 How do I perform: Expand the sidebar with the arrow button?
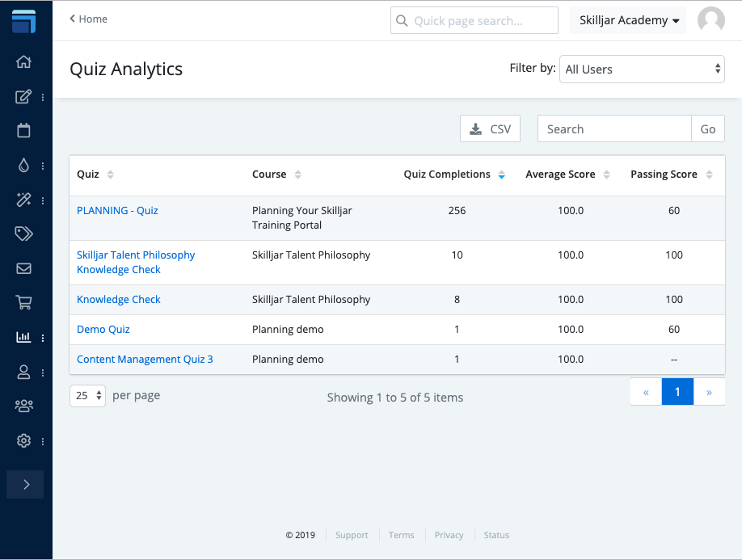(x=25, y=485)
